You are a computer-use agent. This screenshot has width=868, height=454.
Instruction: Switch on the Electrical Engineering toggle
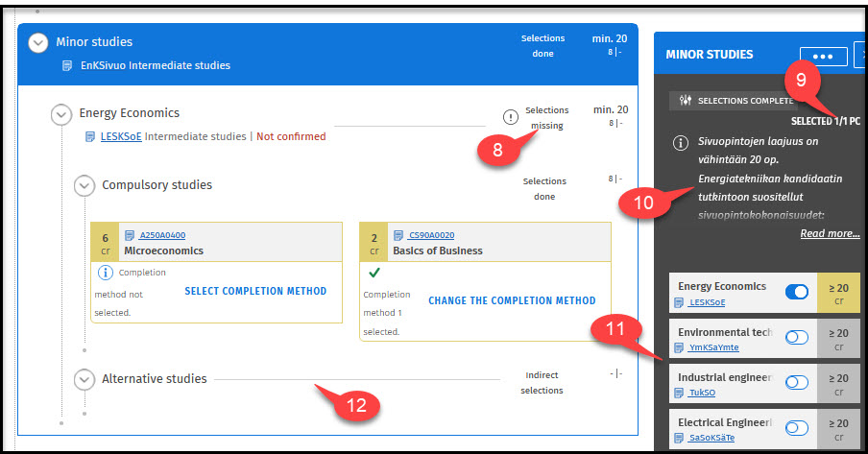click(796, 428)
